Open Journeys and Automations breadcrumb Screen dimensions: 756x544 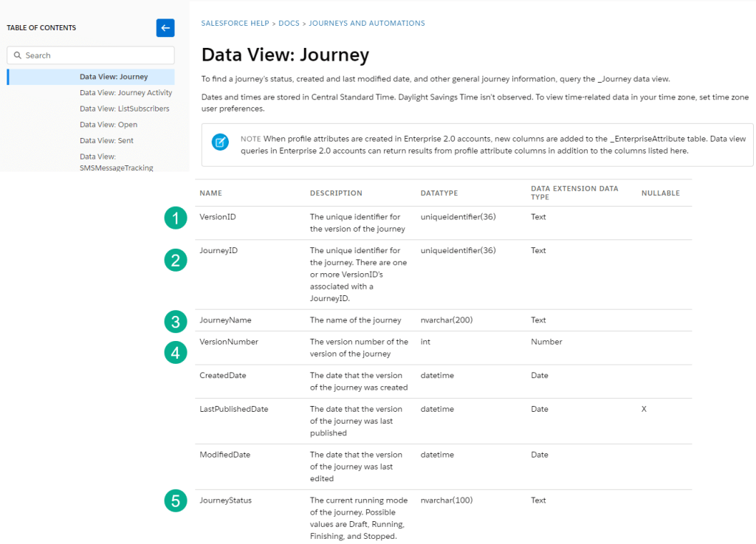click(366, 24)
